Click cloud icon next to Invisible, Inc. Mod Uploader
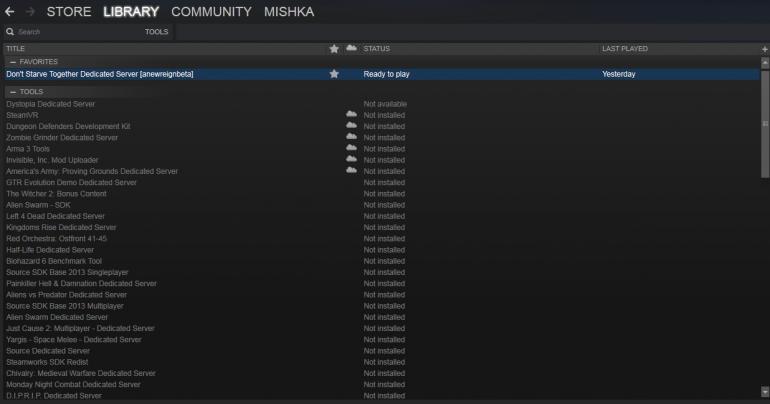 (x=351, y=160)
